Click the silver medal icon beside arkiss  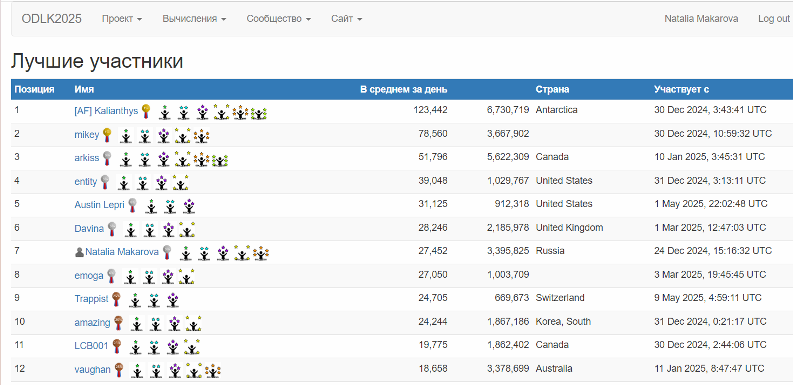[107, 158]
